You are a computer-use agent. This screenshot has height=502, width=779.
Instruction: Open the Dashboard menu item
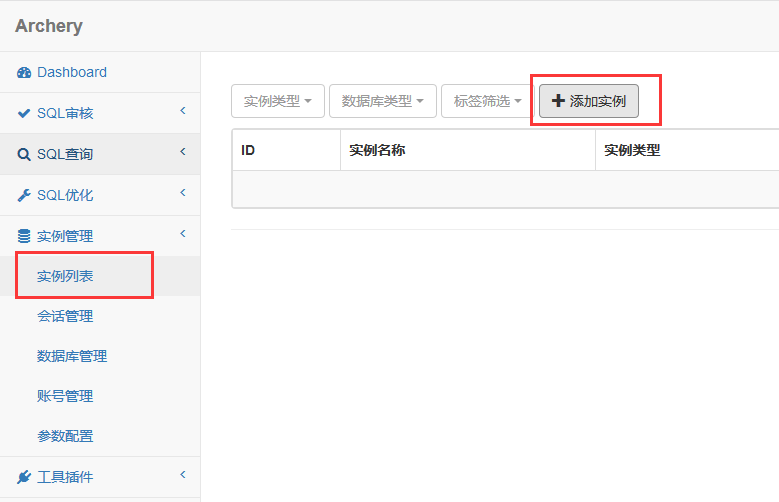tap(100, 72)
